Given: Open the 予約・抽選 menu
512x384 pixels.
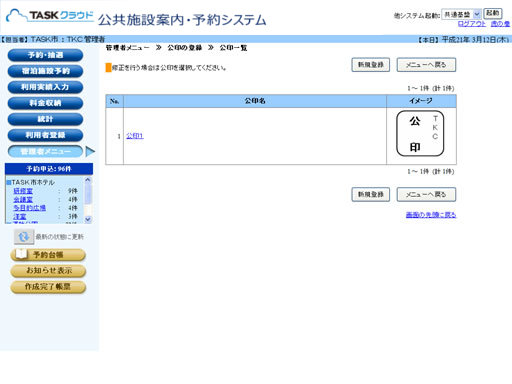Looking at the screenshot, I should click(x=45, y=55).
